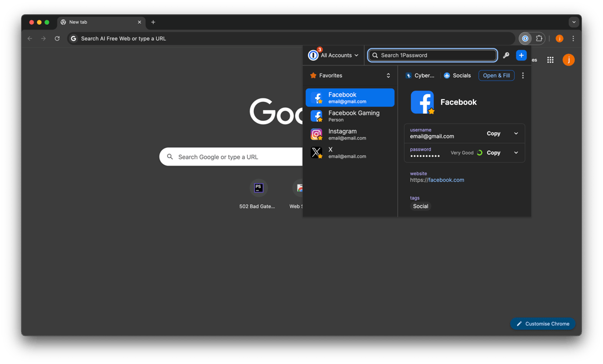603x364 pixels.
Task: Go back with the browser back arrow
Action: [30, 38]
